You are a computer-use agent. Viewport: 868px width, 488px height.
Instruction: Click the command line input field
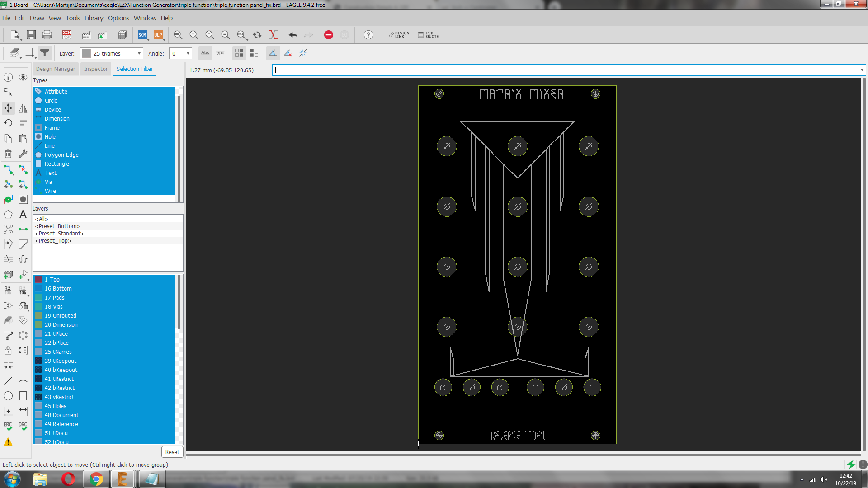pyautogui.click(x=566, y=70)
